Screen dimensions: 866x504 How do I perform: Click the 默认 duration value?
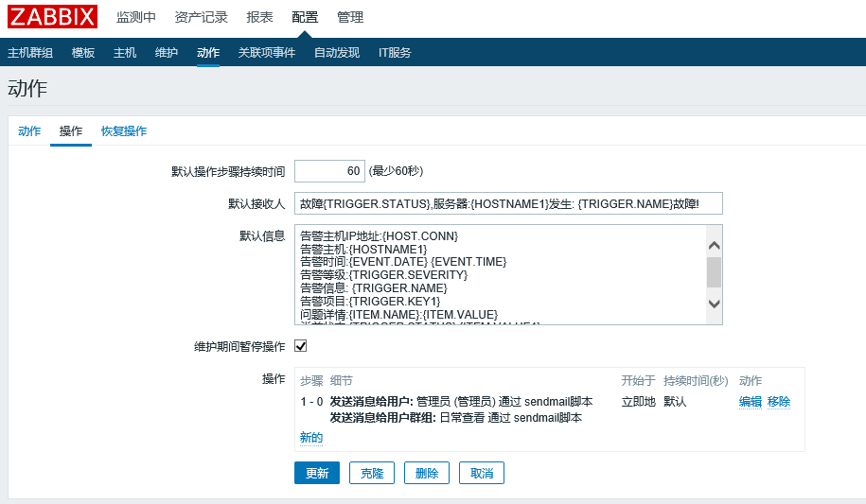(x=675, y=401)
